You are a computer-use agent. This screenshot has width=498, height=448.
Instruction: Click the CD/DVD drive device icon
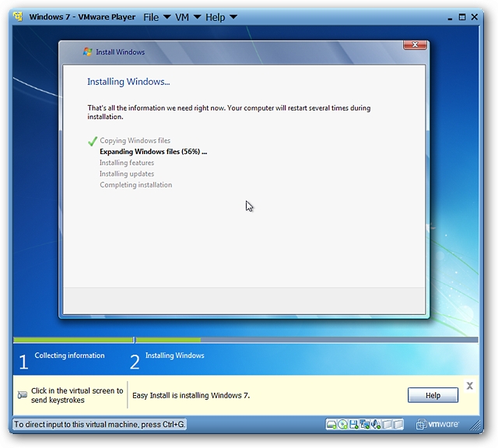click(x=342, y=425)
